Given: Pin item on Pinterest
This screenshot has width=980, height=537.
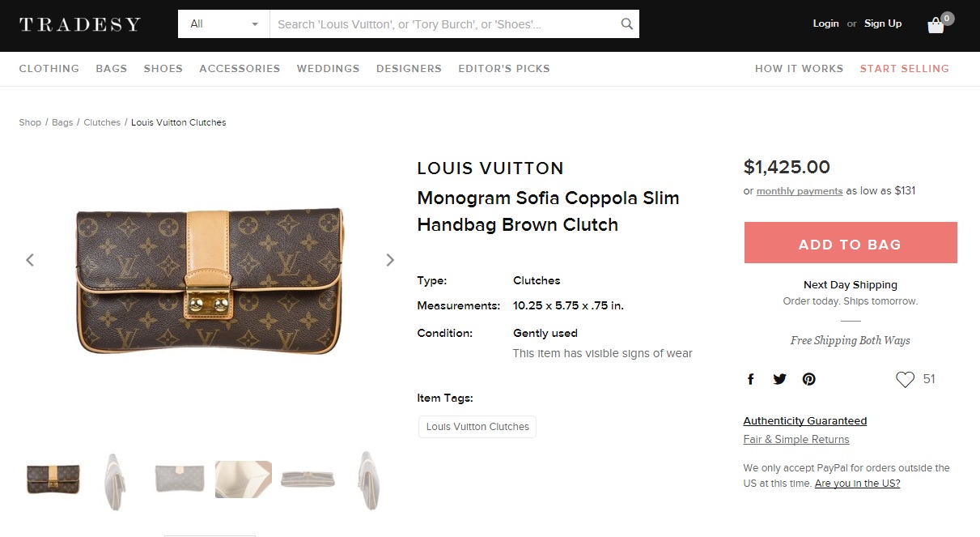Looking at the screenshot, I should [x=809, y=379].
